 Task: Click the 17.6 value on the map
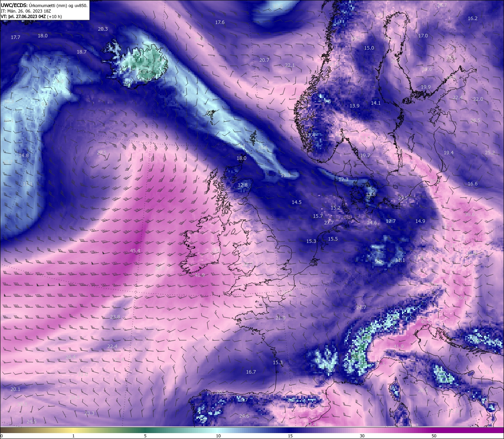pos(220,22)
